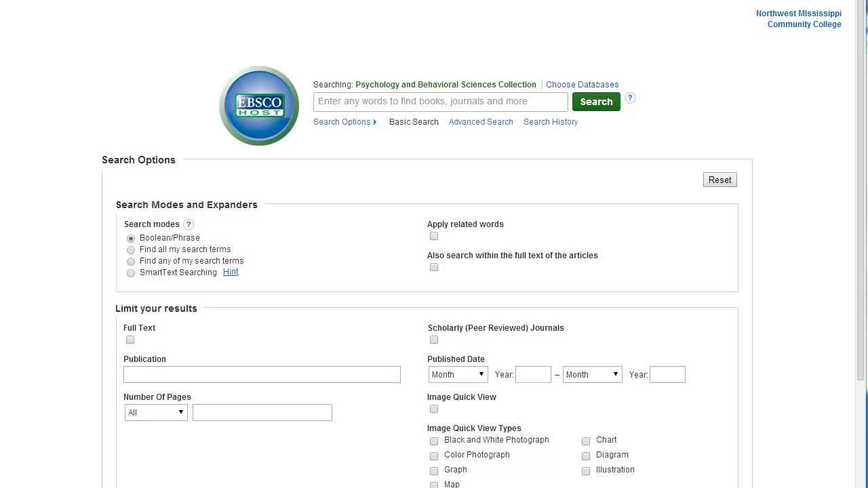Image resolution: width=868 pixels, height=488 pixels.
Task: Check Illustration image type
Action: (x=586, y=471)
